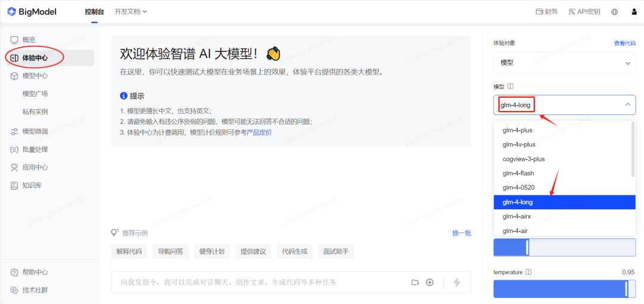Open the 体验对象 模型 dropdown
The height and width of the screenshot is (304, 644).
tap(564, 63)
